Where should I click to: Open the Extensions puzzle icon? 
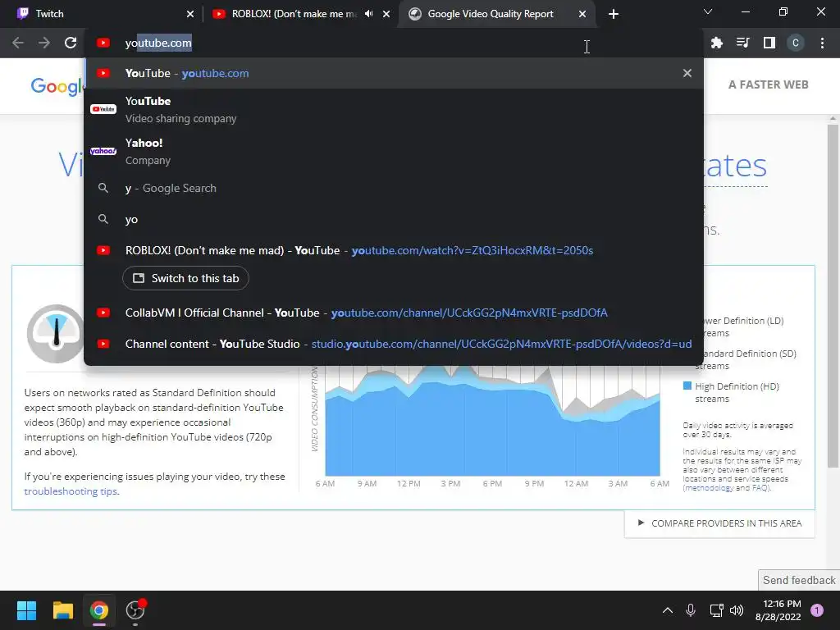tap(716, 43)
